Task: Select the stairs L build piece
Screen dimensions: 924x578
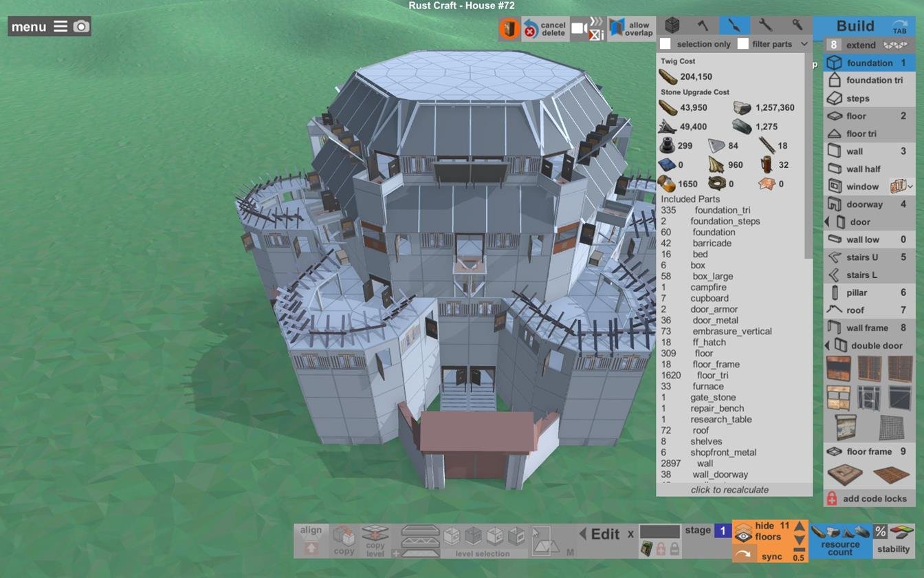Action: coord(870,275)
